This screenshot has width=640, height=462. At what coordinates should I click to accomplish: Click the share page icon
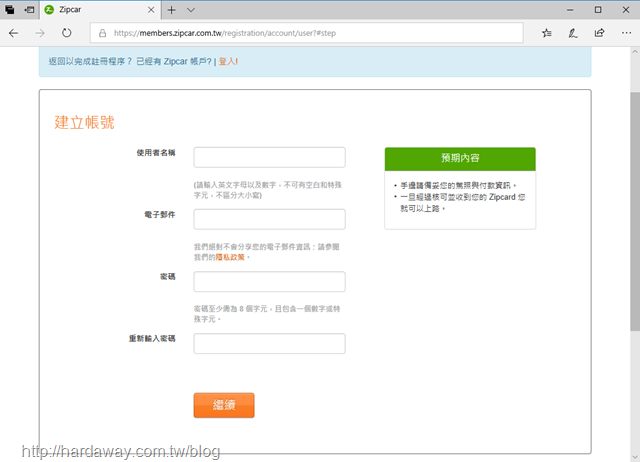(599, 33)
